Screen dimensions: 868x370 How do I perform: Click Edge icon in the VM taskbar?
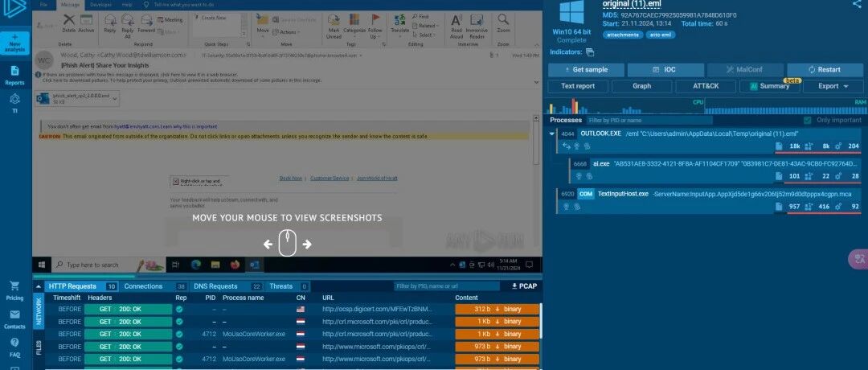pos(195,265)
